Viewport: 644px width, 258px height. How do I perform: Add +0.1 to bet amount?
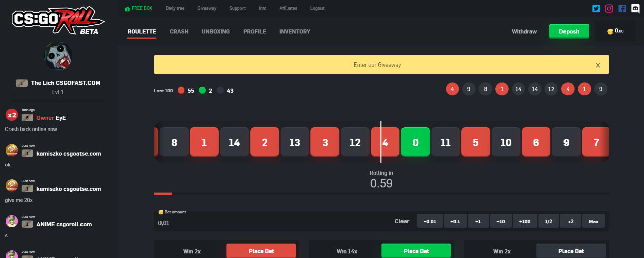[x=455, y=221]
